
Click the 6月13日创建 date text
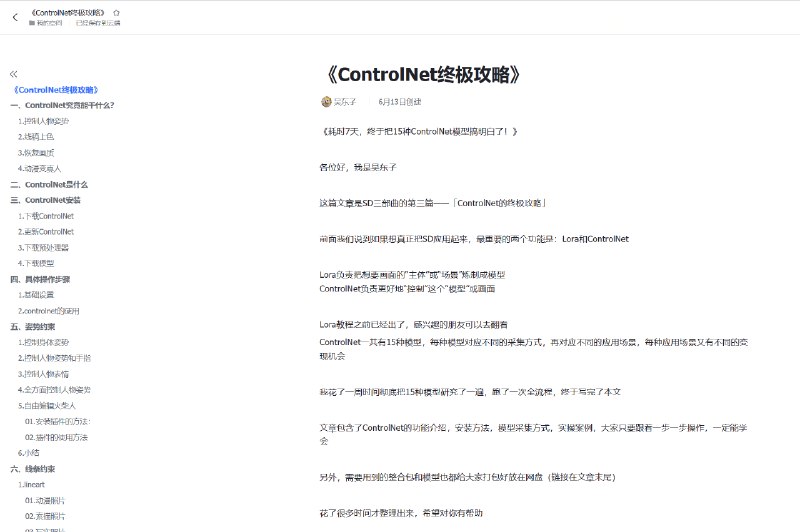[x=399, y=102]
